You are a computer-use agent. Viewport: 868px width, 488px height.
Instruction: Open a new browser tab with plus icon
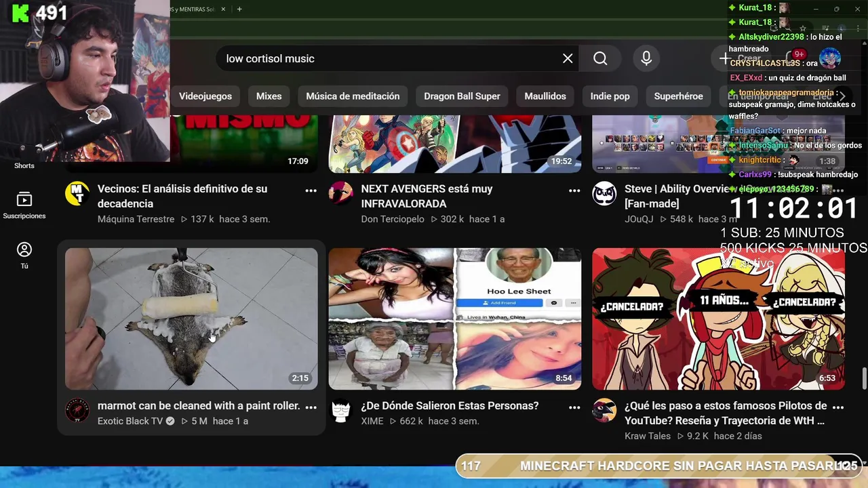(x=239, y=9)
